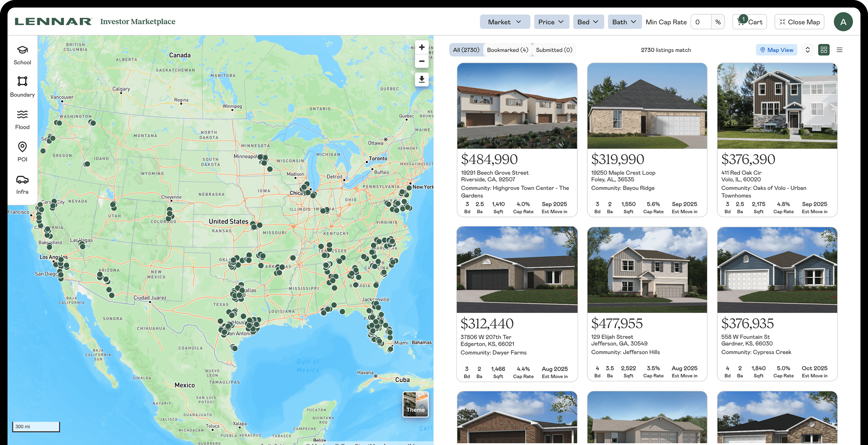
Task: Zoom in on the map
Action: [421, 48]
